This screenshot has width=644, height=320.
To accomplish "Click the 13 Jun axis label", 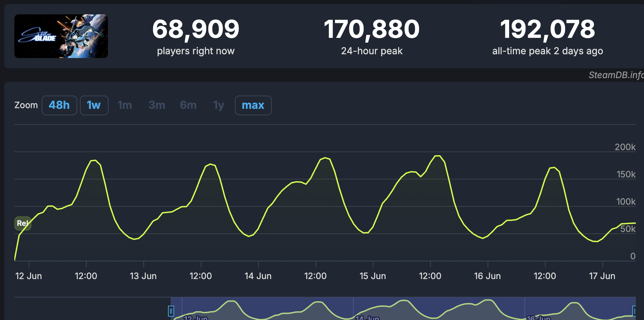I will pyautogui.click(x=143, y=276).
